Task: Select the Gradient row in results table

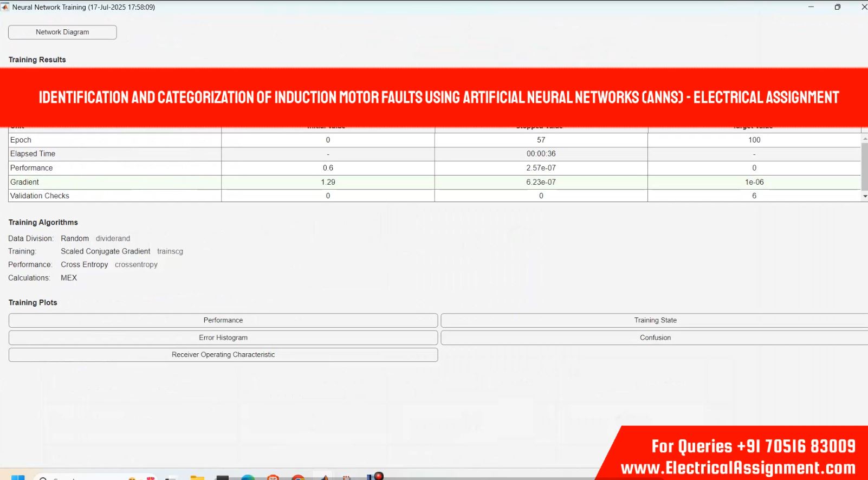Action: [24, 182]
